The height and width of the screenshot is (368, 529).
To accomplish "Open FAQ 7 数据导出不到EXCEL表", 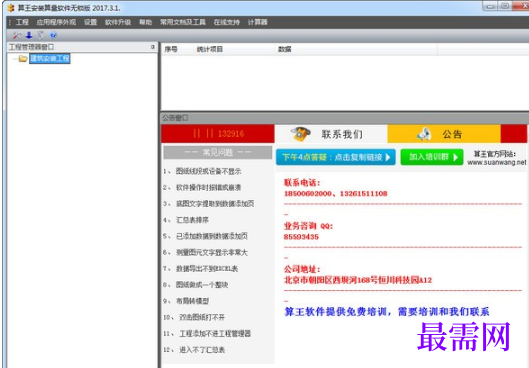I will click(x=201, y=268).
